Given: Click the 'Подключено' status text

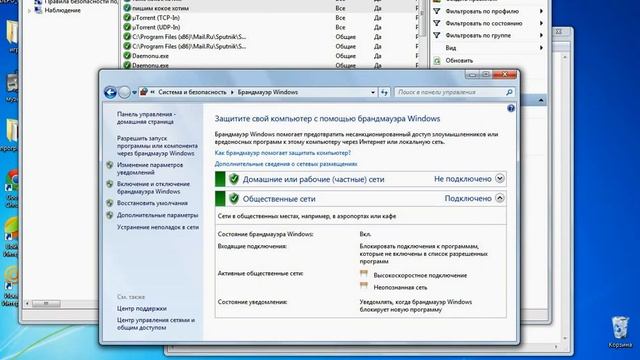Looking at the screenshot, I should click(x=468, y=198).
